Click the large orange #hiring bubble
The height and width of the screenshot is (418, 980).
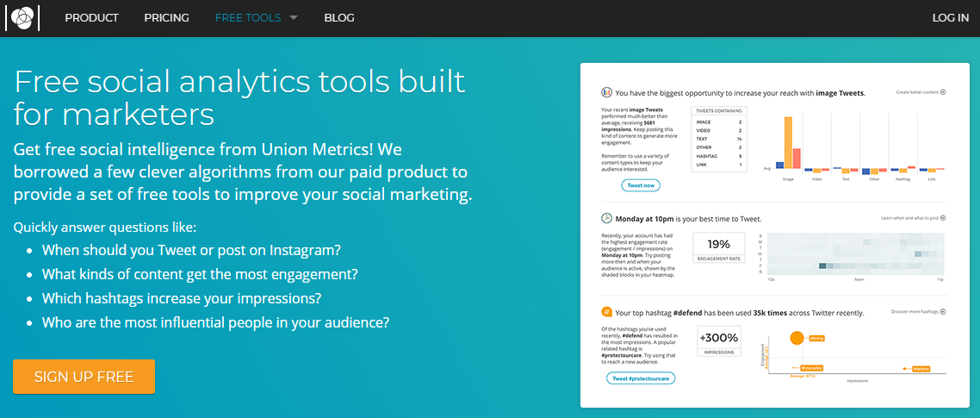pyautogui.click(x=797, y=338)
